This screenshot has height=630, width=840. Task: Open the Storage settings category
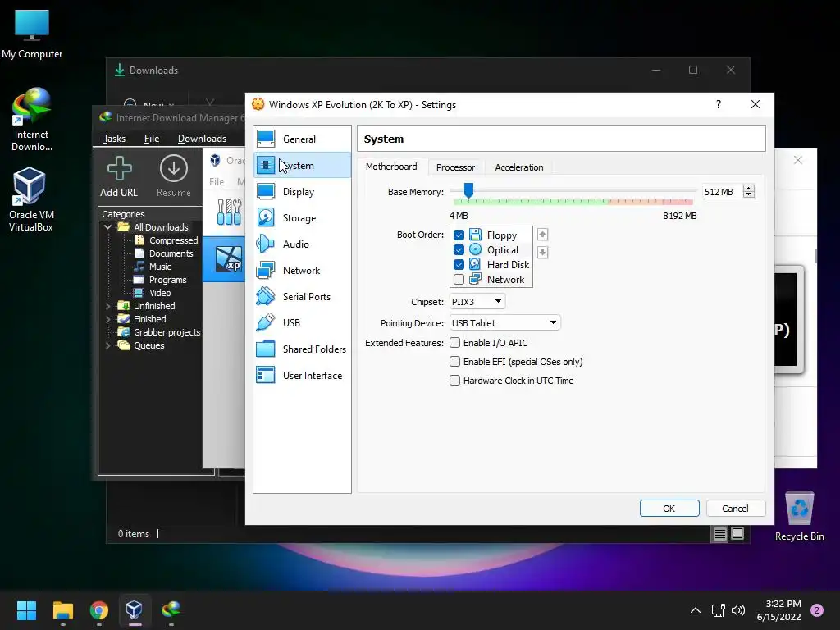pyautogui.click(x=302, y=218)
